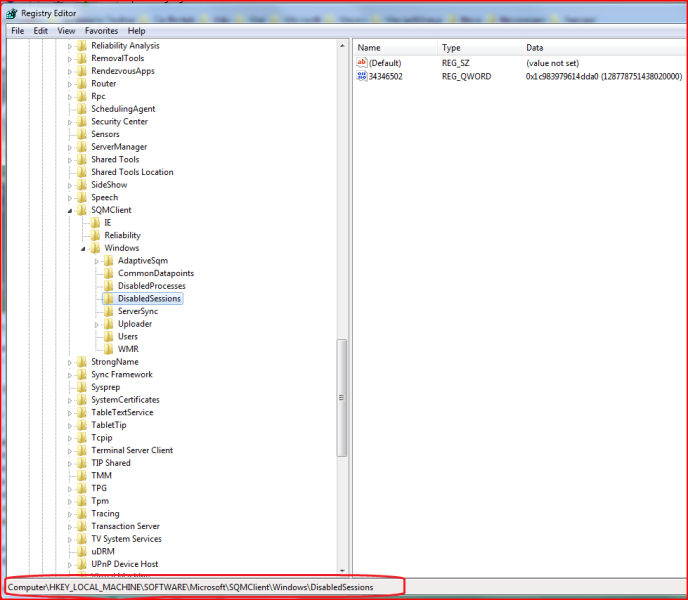
Task: Click the Uploader folder icon
Action: click(108, 324)
